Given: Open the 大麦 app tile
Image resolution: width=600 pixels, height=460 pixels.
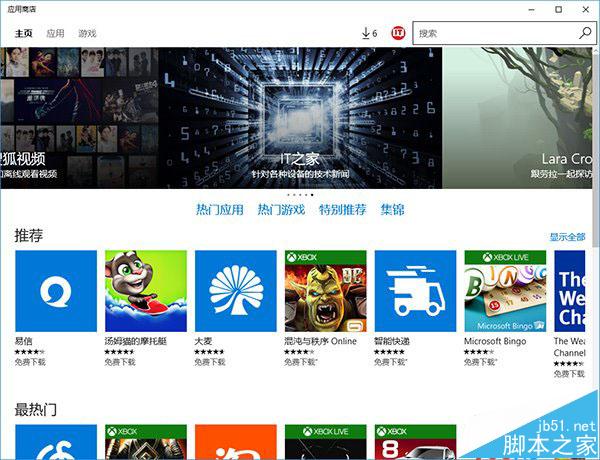Looking at the screenshot, I should [236, 291].
